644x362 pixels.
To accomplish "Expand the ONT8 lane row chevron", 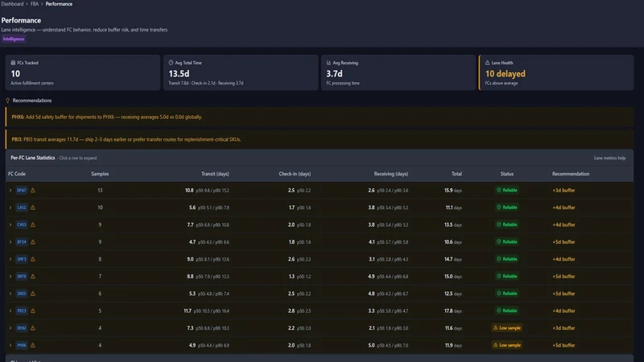I will click(x=10, y=277).
